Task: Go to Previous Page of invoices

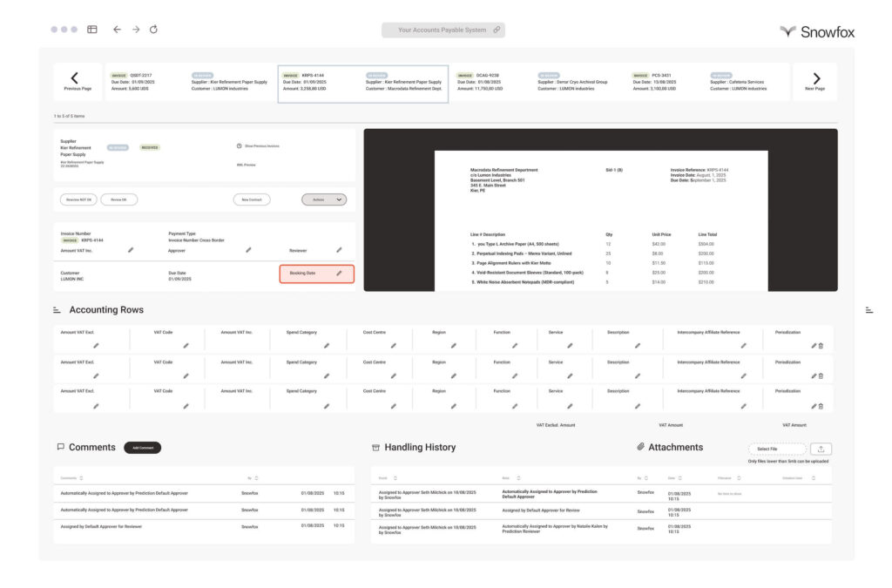Action: pos(78,82)
